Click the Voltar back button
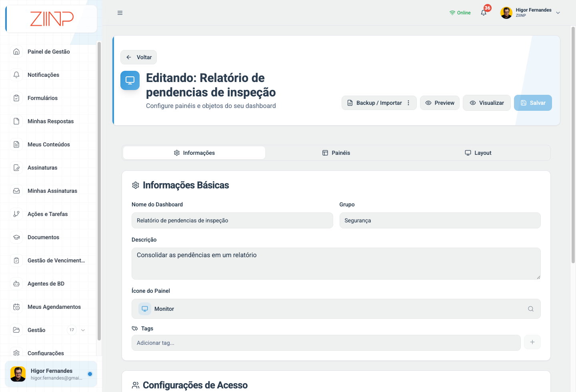Screen dimensions: 576x392 138,57
